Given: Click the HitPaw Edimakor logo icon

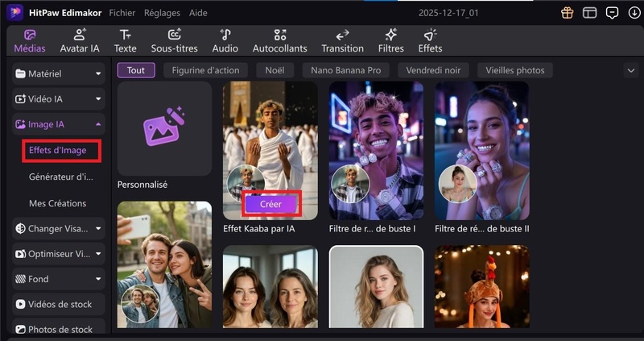Looking at the screenshot, I should coord(14,13).
